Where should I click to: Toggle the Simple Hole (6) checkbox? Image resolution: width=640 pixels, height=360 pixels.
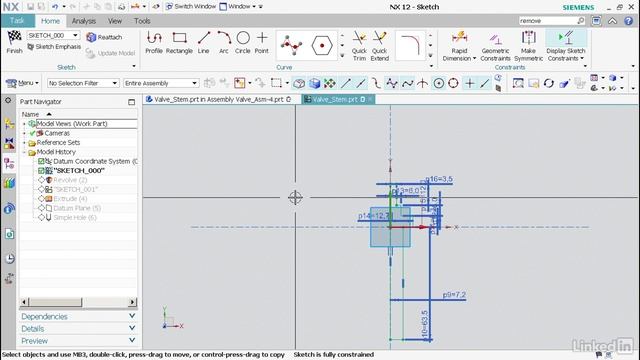[x=41, y=218]
